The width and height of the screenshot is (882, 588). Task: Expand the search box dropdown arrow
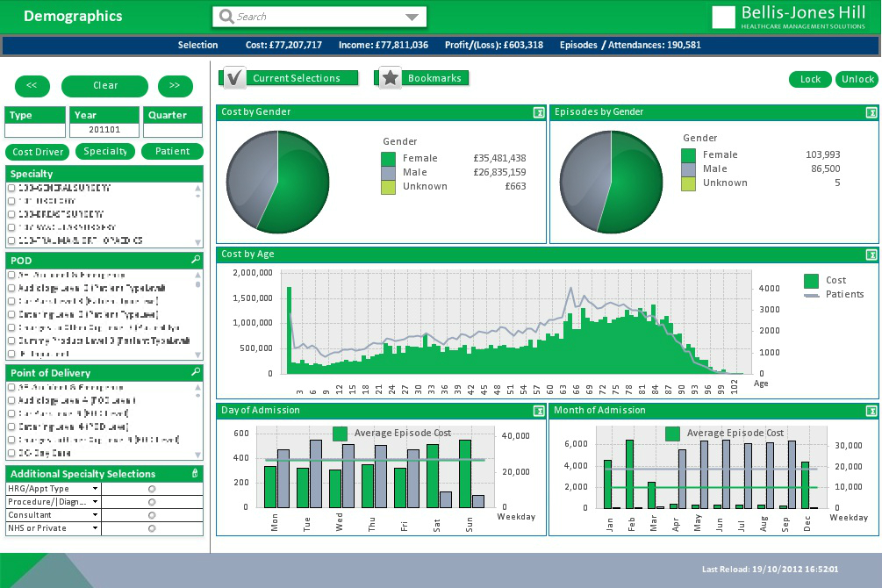tap(412, 17)
